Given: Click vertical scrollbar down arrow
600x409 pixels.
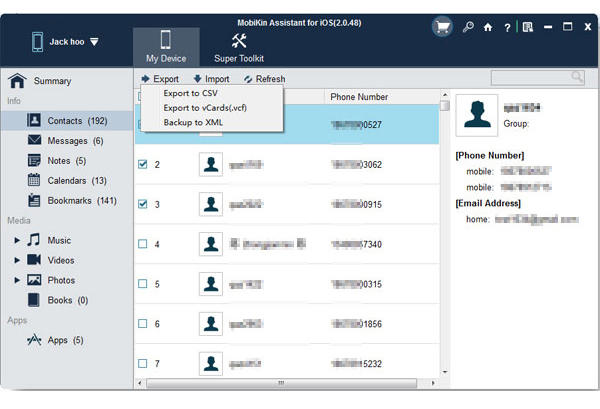Looking at the screenshot, I should click(x=445, y=372).
